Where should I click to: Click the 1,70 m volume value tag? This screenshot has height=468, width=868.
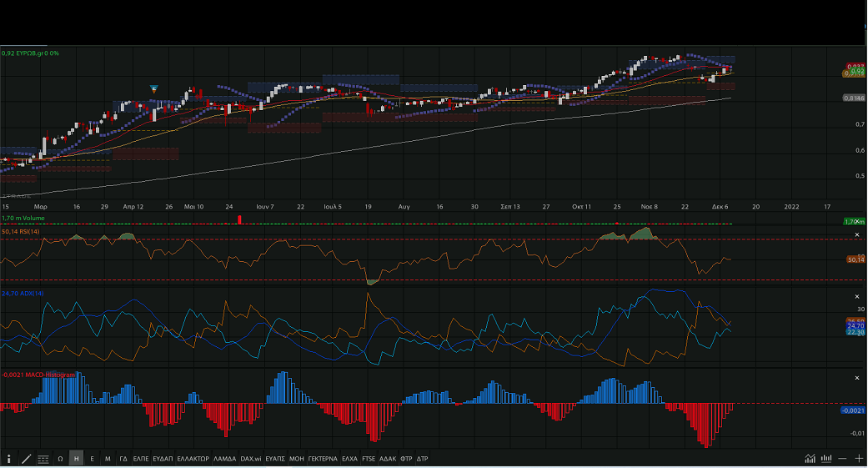coord(854,222)
